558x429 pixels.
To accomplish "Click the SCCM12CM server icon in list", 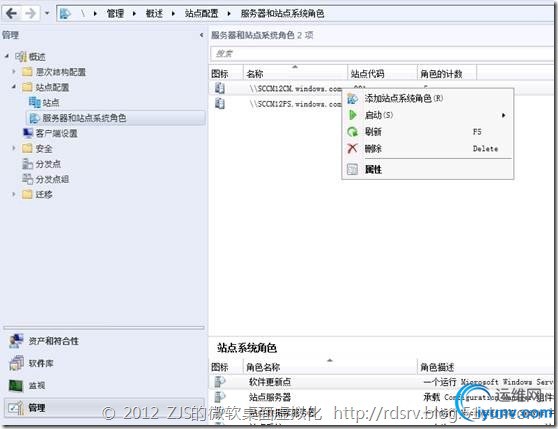I will 220,88.
